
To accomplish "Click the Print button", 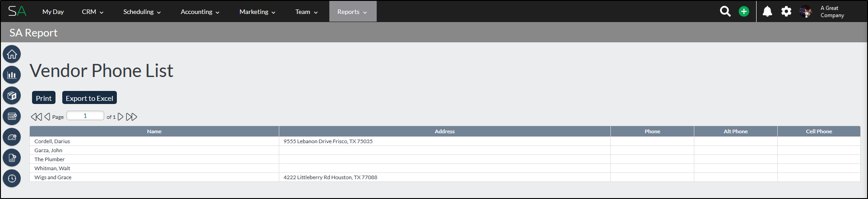I will [44, 98].
